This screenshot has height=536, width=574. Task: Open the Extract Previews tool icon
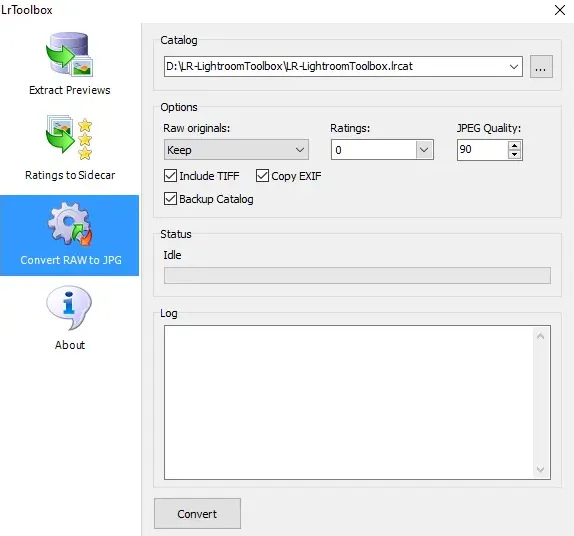70,55
